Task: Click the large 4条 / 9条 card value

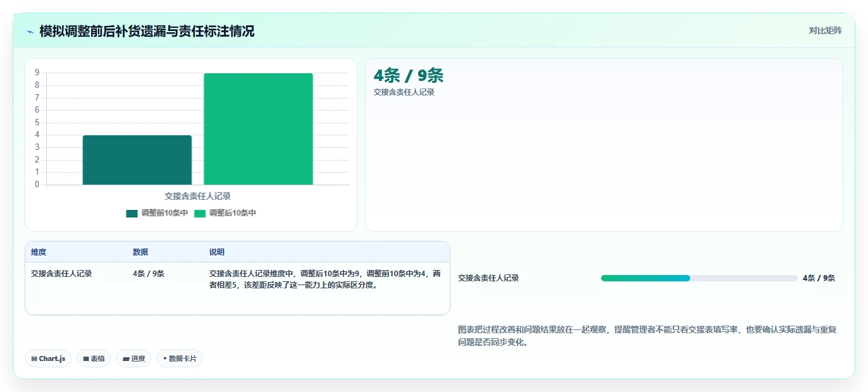Action: pos(409,76)
